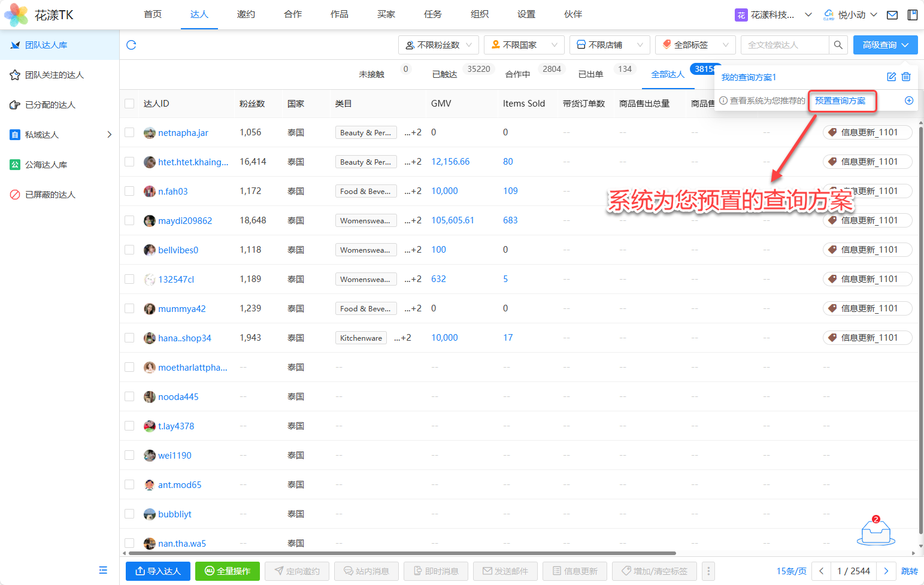Click the 导入达人 button

tap(157, 571)
